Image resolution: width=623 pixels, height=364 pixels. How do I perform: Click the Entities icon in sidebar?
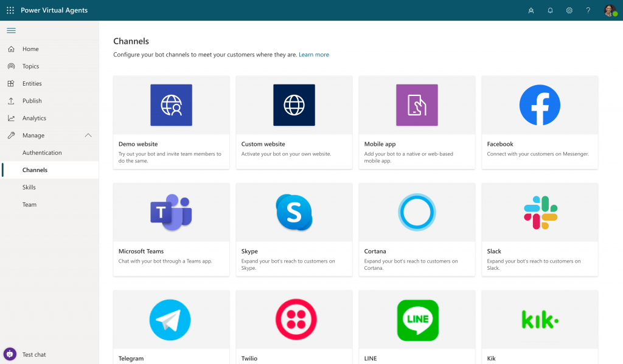pyautogui.click(x=11, y=83)
